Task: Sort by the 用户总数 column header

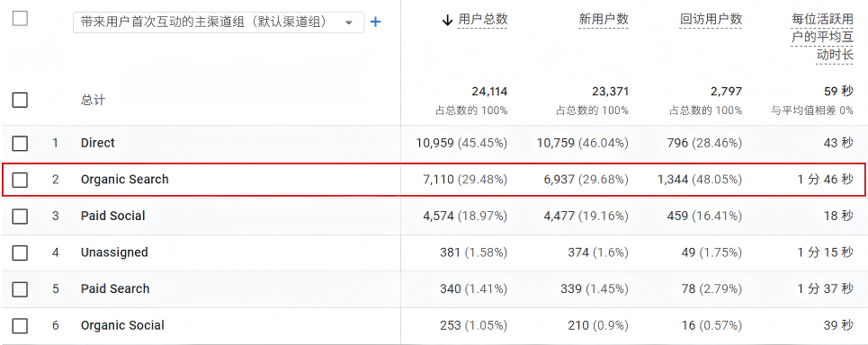Action: point(483,20)
